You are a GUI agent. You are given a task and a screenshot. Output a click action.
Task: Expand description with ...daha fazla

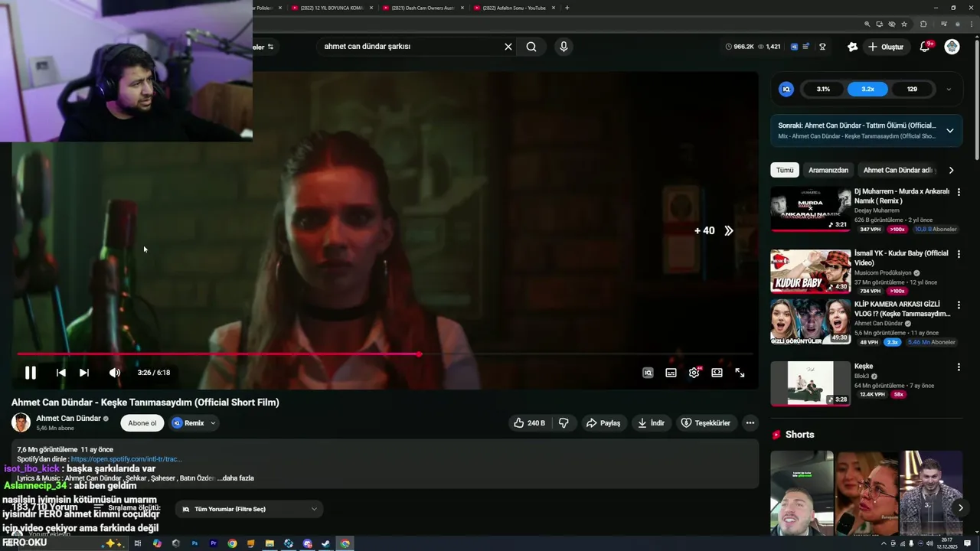[235, 478]
